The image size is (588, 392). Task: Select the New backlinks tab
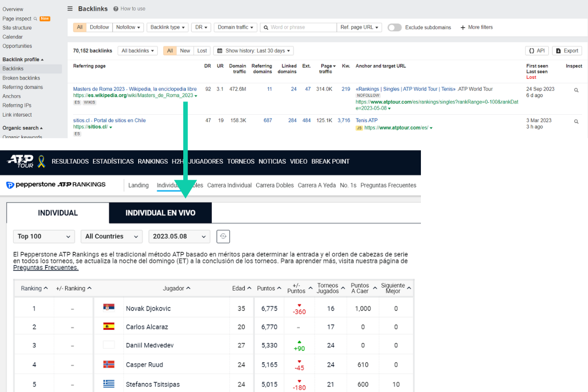point(185,50)
